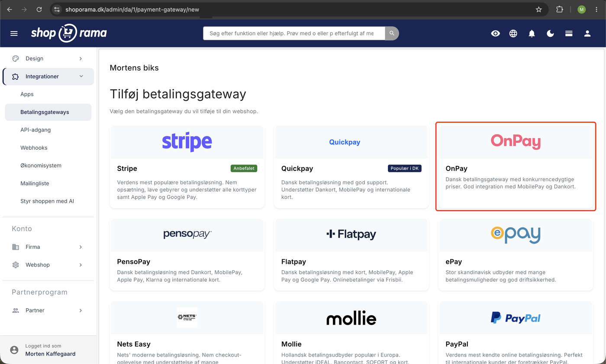Click the pensopay logo thumbnail

[x=187, y=234]
